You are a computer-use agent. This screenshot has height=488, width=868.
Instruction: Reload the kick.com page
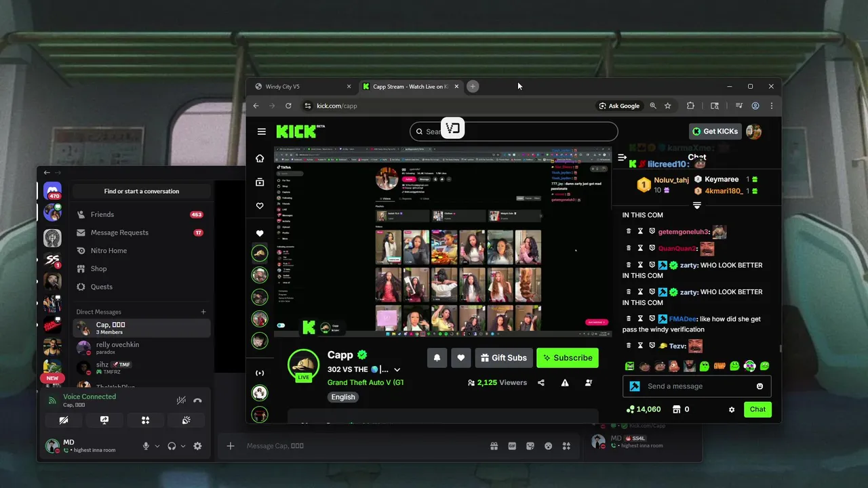pyautogui.click(x=288, y=106)
